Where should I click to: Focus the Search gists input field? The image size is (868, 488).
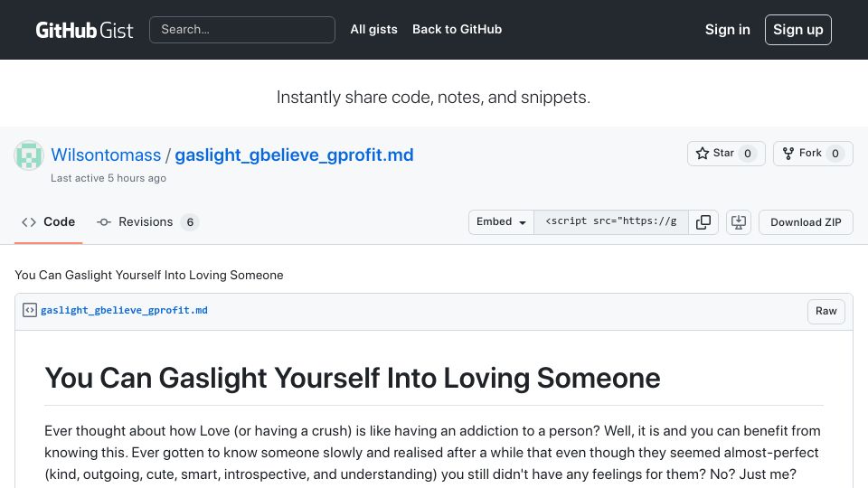pyautogui.click(x=242, y=29)
